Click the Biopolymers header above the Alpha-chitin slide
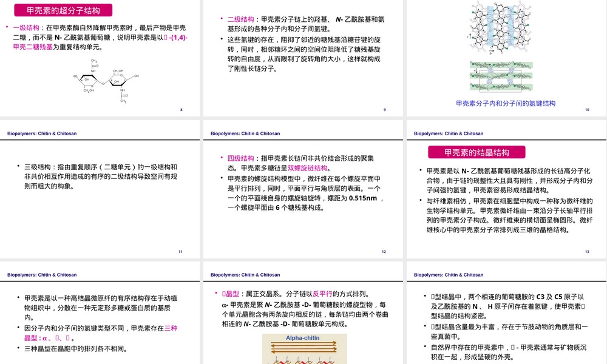Screen dimensions: 607x364 click(245, 275)
